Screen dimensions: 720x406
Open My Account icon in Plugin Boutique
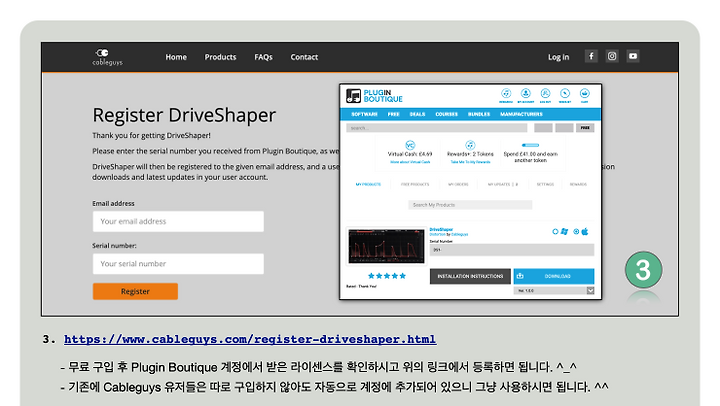pos(526,95)
